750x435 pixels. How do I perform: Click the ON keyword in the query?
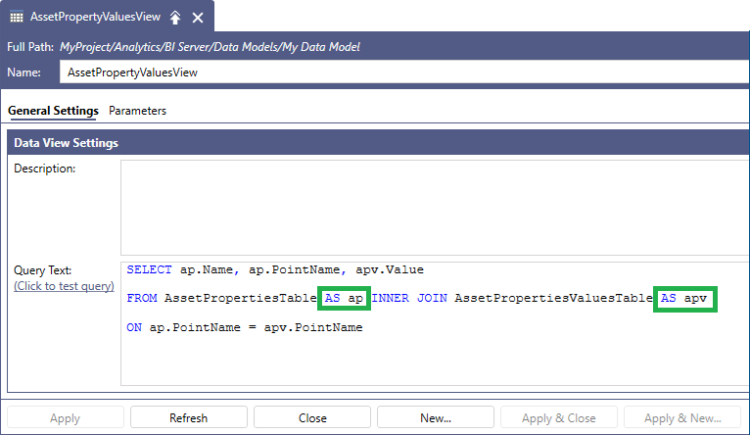134,327
